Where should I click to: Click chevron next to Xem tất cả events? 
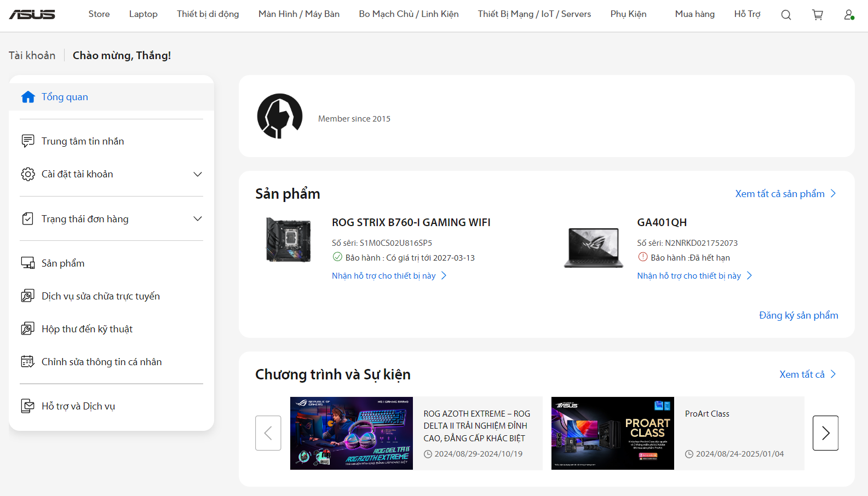[x=833, y=374]
